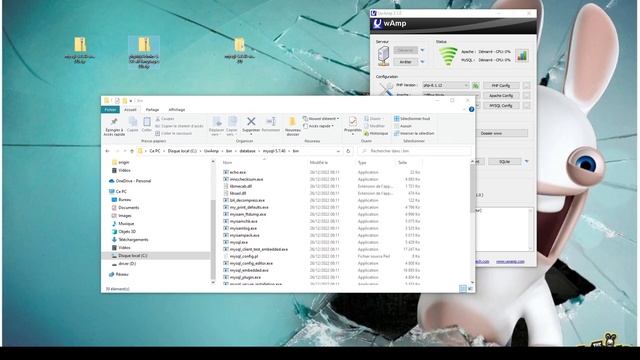This screenshot has width=640, height=360.
Task: Click the server computer icon in UwAmp
Action: pos(383,56)
